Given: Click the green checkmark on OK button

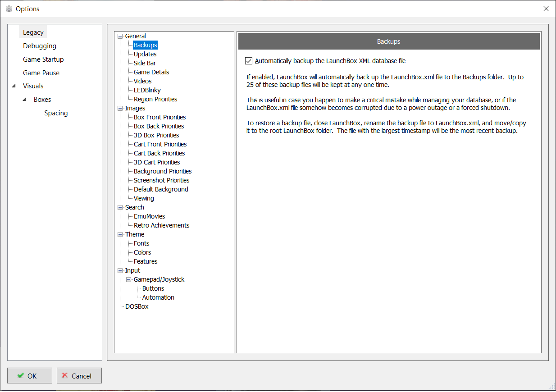Looking at the screenshot, I should (20, 375).
